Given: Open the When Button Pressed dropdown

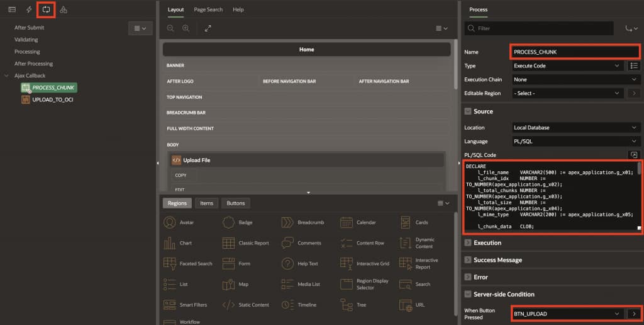Looking at the screenshot, I should pos(567,314).
